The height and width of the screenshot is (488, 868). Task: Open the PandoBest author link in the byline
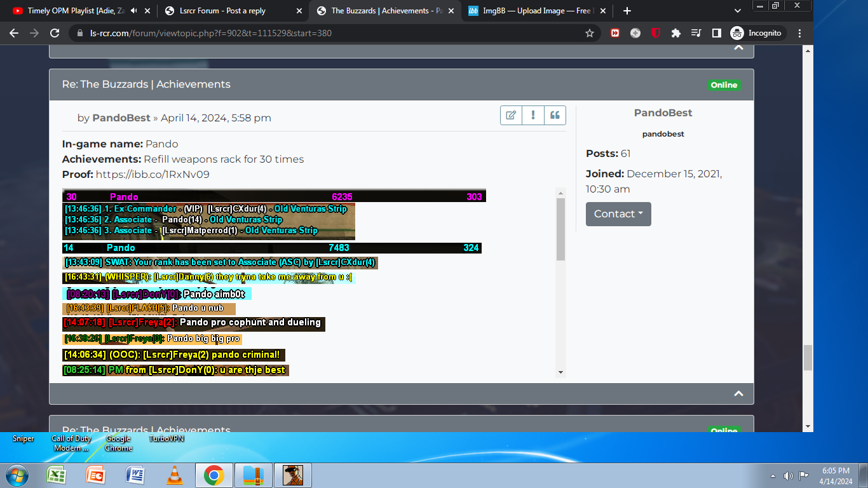point(121,118)
